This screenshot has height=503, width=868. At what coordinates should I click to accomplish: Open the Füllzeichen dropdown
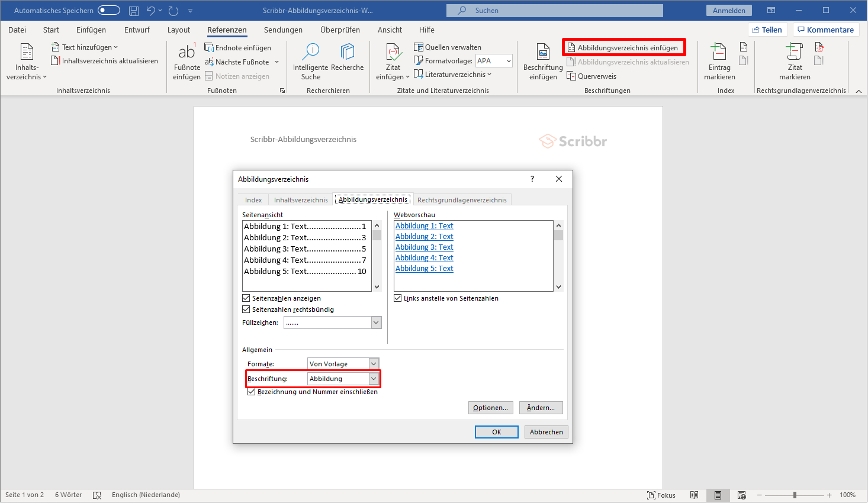375,323
